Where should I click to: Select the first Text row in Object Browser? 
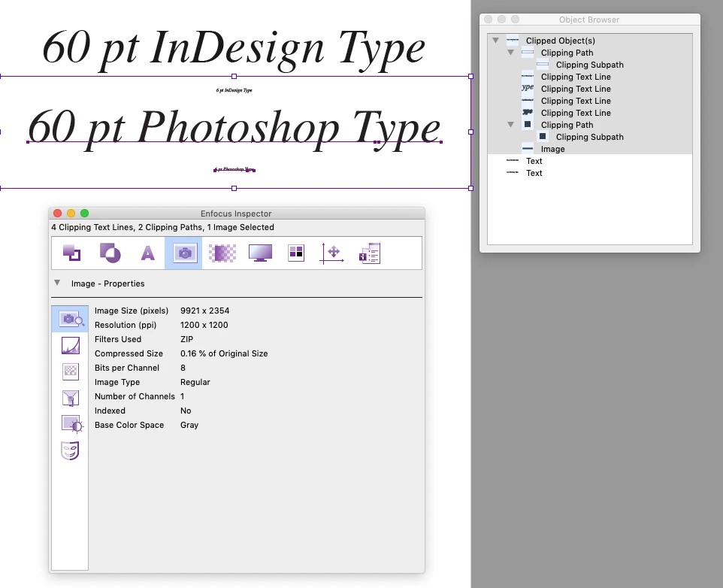(590, 160)
